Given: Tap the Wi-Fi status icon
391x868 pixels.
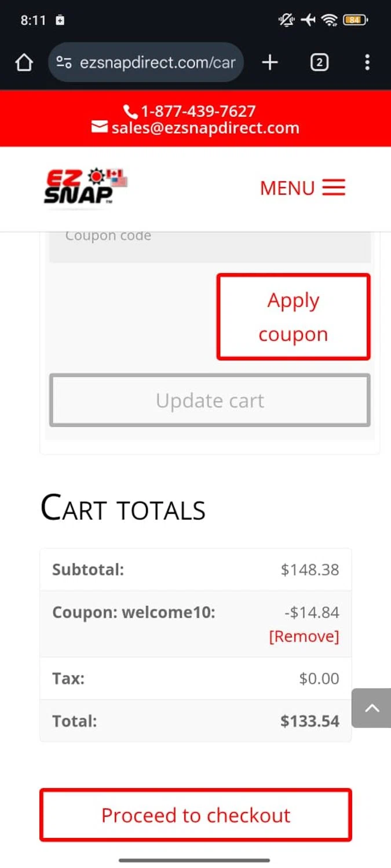Looking at the screenshot, I should tap(330, 20).
